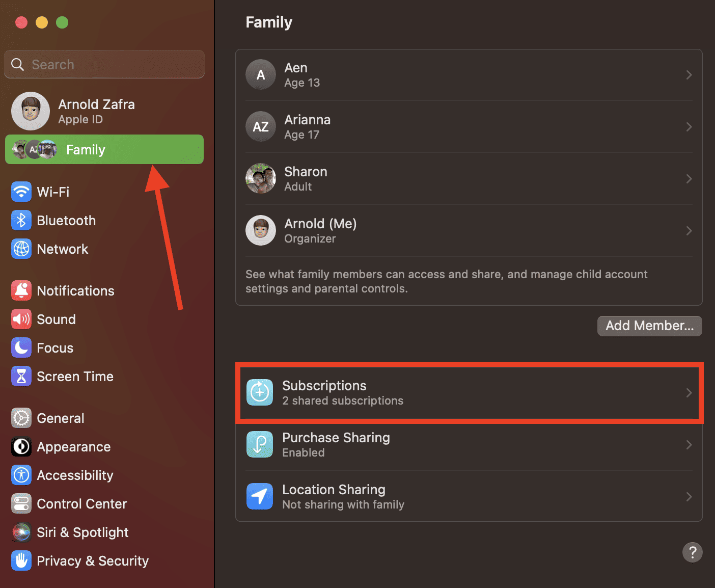This screenshot has height=588, width=715.
Task: Open the Privacy & Security hand icon
Action: pos(21,561)
